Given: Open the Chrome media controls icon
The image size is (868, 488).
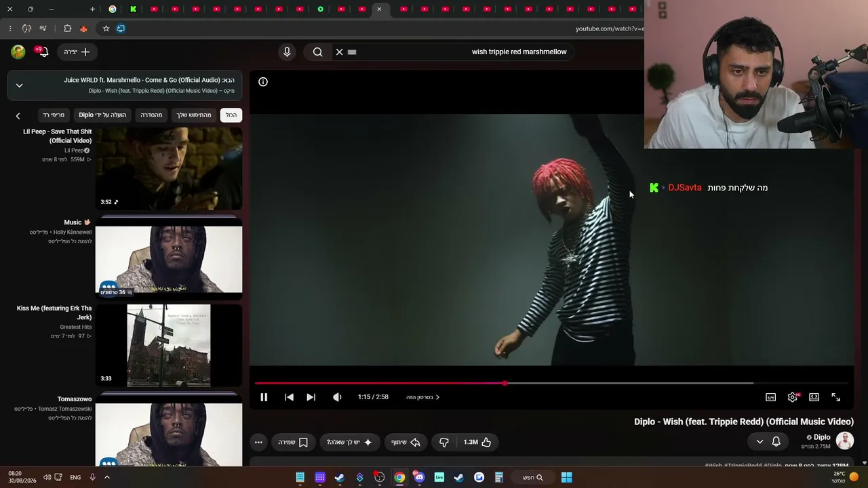Looking at the screenshot, I should point(43,28).
